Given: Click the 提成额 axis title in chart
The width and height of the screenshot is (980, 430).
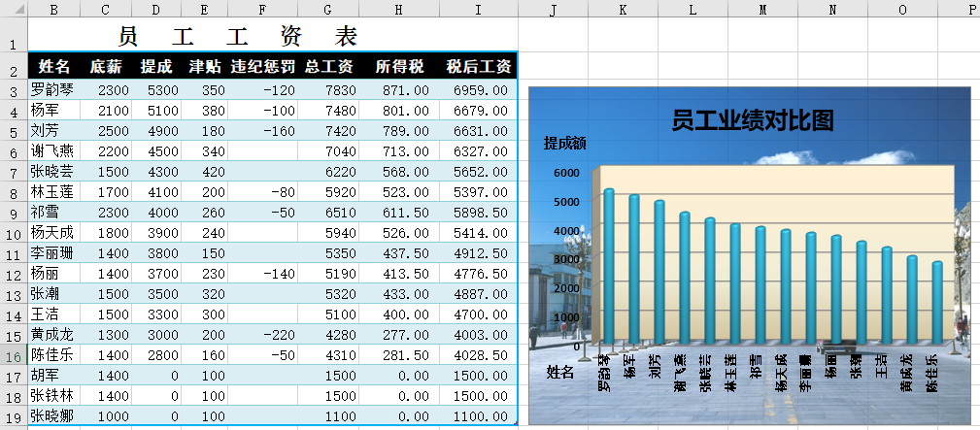Looking at the screenshot, I should click(564, 144).
